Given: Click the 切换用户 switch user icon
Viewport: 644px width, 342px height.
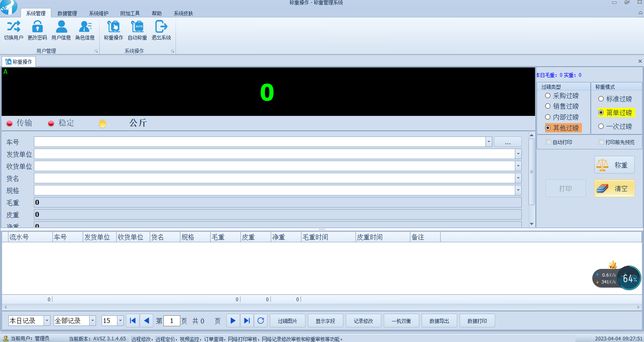Looking at the screenshot, I should click(13, 27).
